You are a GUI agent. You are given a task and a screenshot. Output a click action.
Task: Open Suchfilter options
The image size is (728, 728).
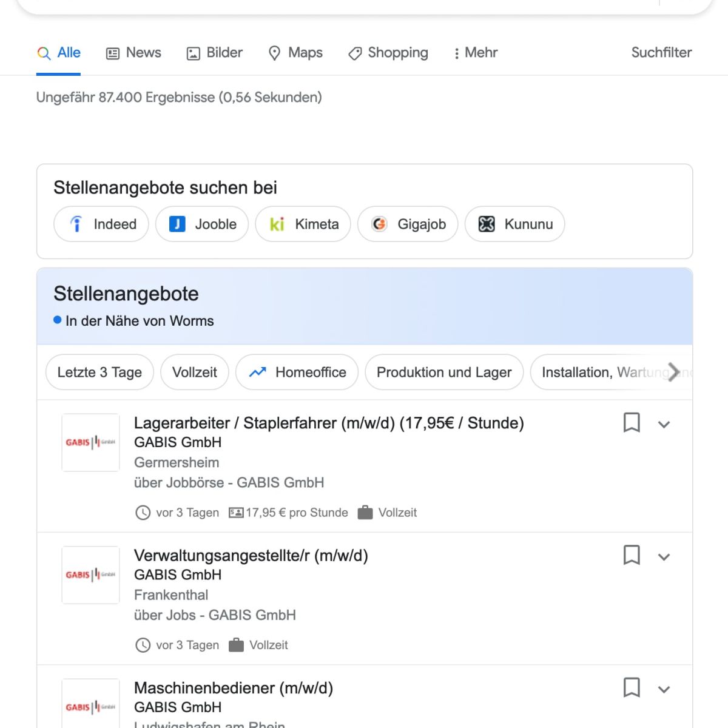click(661, 53)
